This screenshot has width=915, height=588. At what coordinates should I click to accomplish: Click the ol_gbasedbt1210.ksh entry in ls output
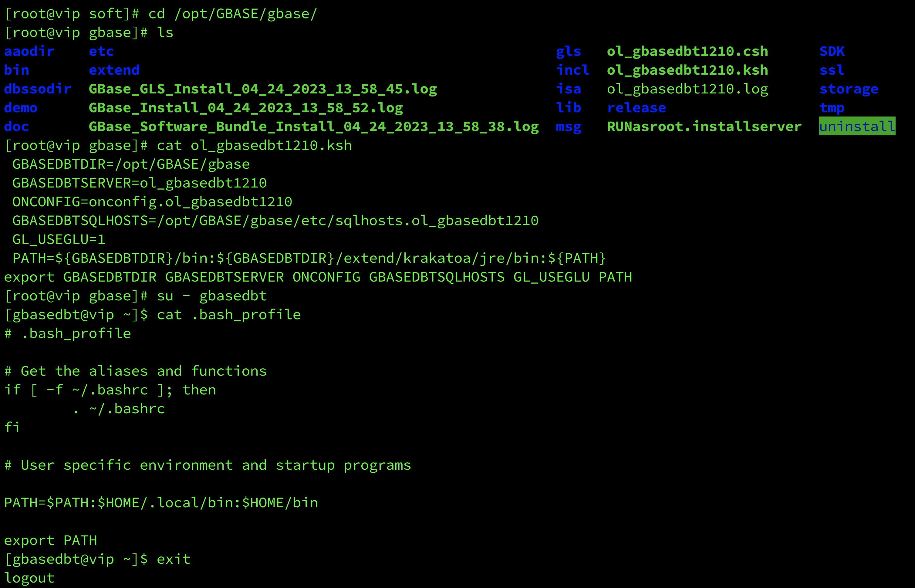click(687, 70)
